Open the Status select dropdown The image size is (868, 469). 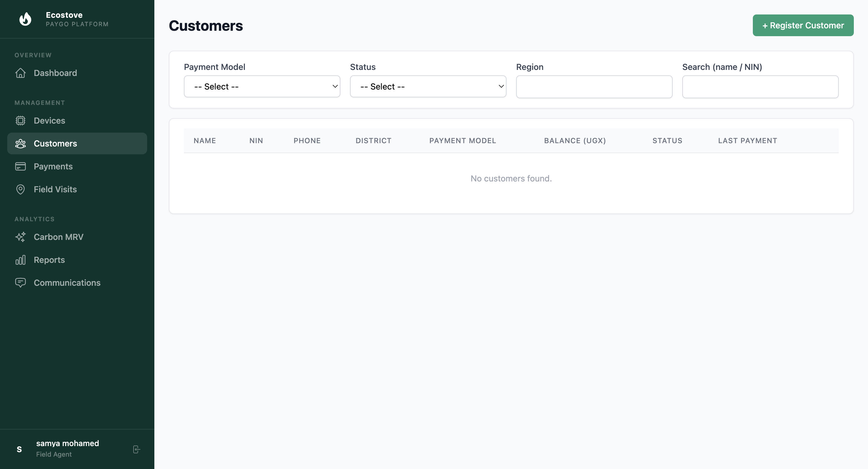coord(428,87)
